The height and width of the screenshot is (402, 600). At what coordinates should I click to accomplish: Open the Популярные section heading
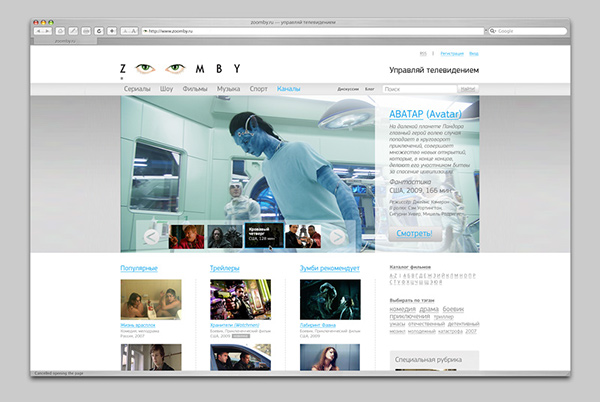click(x=139, y=268)
